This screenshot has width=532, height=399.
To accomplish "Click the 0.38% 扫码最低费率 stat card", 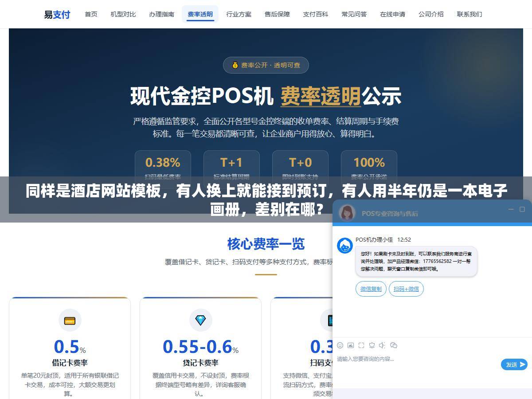I will [x=163, y=167].
